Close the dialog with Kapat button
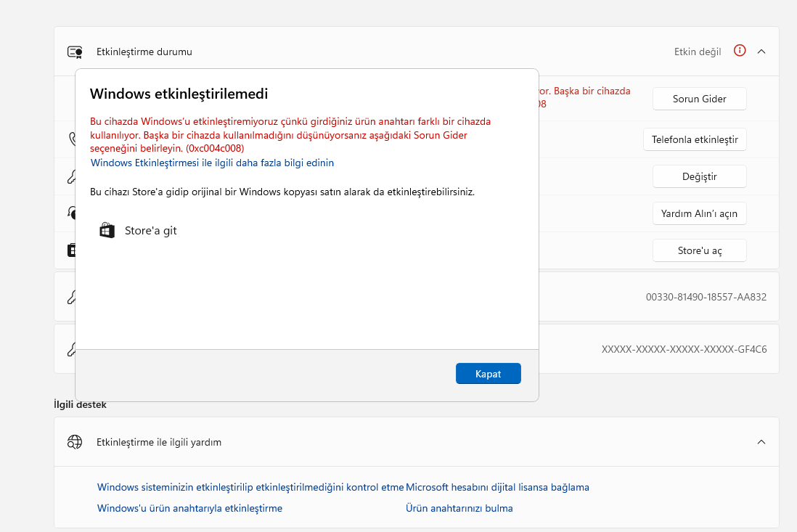 [x=488, y=374]
